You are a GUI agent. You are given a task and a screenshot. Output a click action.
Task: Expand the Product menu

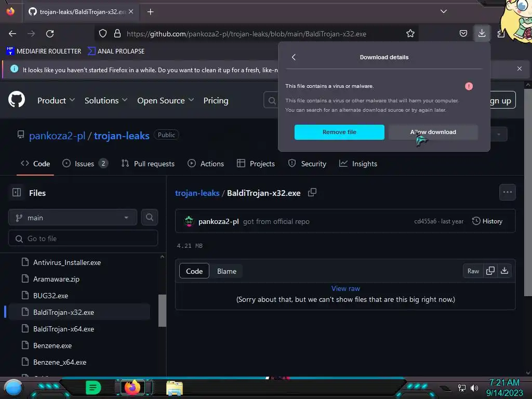[56, 100]
